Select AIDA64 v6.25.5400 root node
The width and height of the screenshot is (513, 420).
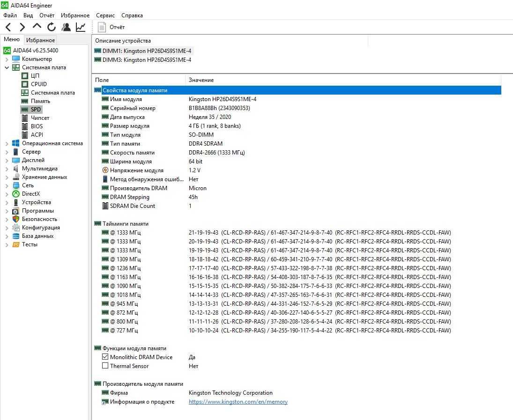pyautogui.click(x=36, y=51)
